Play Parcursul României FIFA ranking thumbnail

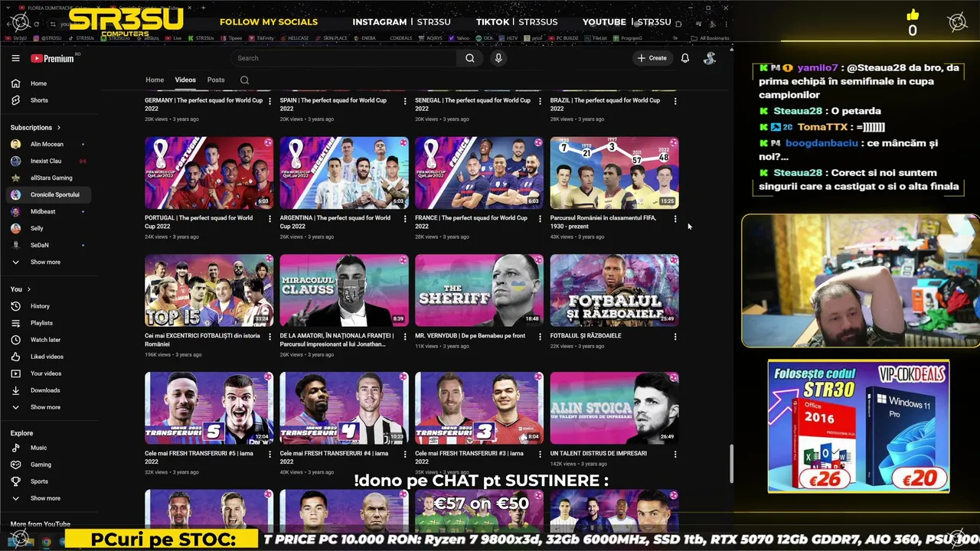(614, 173)
